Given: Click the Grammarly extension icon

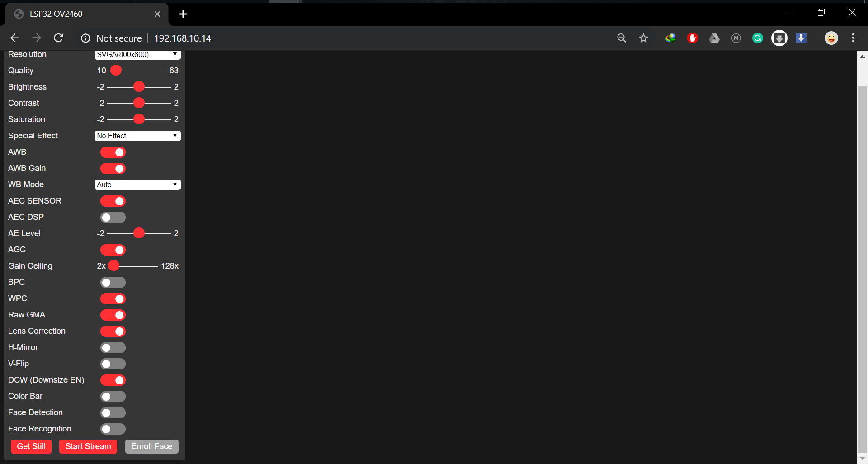Looking at the screenshot, I should pyautogui.click(x=757, y=38).
